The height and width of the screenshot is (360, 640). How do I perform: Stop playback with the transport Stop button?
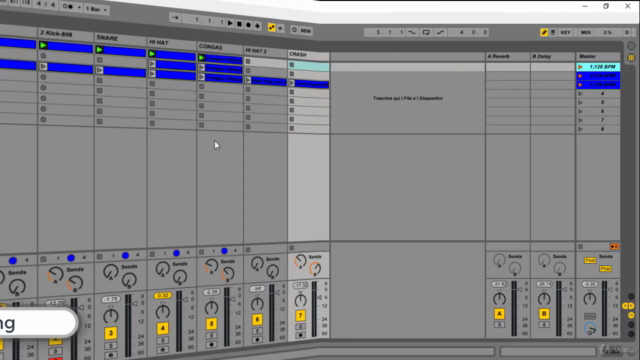coord(239,24)
